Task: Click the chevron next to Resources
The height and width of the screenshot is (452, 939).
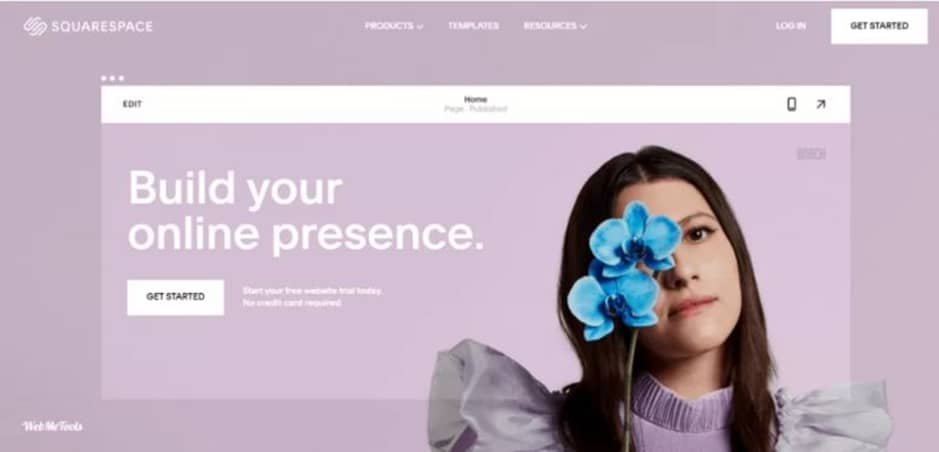Action: click(583, 26)
